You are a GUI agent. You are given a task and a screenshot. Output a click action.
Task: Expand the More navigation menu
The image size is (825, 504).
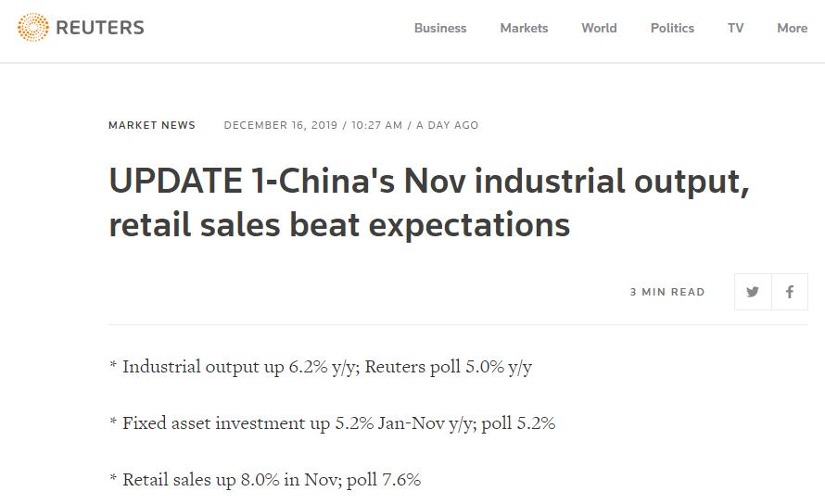click(x=792, y=28)
